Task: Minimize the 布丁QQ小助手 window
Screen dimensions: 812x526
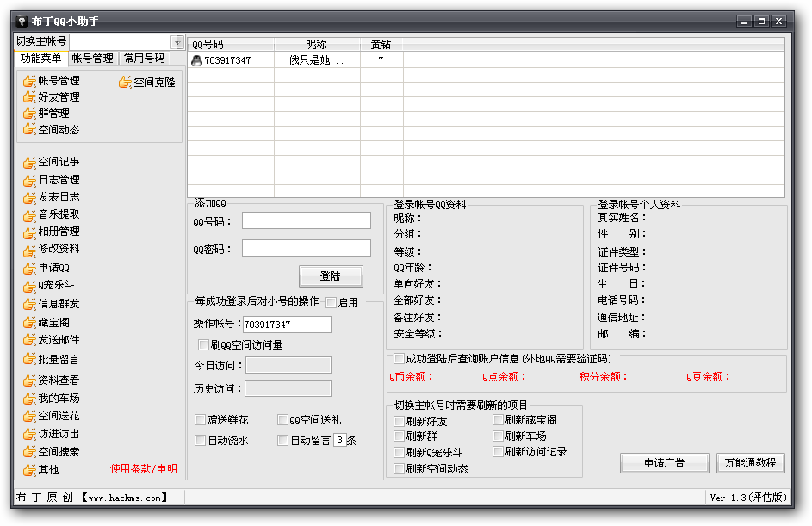Action: pyautogui.click(x=744, y=22)
